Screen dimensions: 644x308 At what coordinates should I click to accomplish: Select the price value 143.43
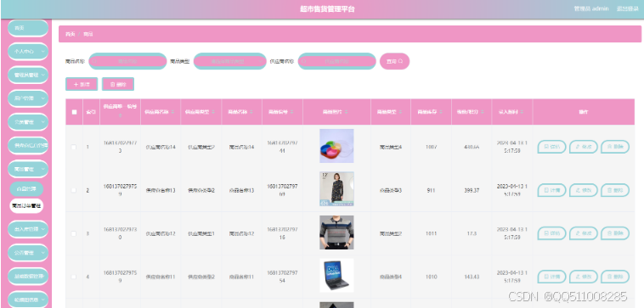472,277
